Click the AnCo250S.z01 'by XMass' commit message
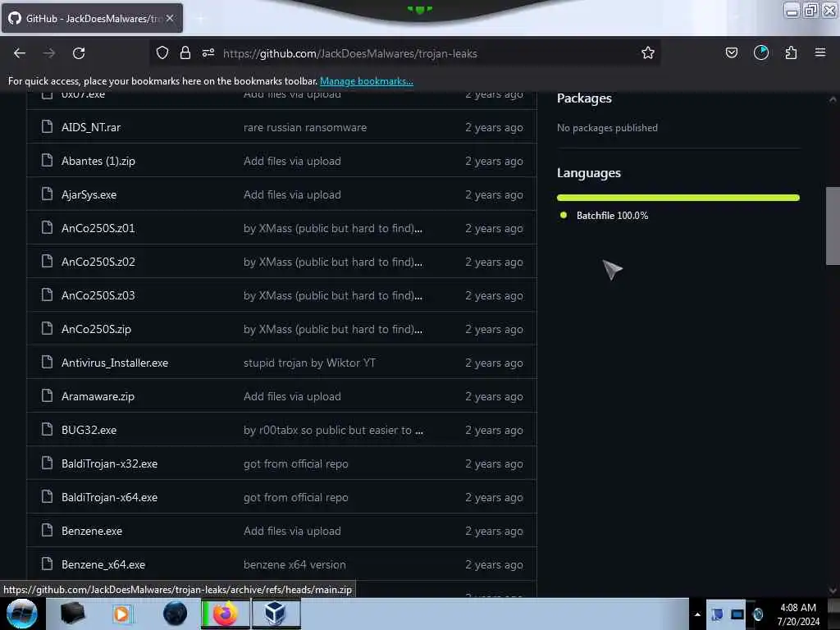840x630 pixels. [x=333, y=228]
